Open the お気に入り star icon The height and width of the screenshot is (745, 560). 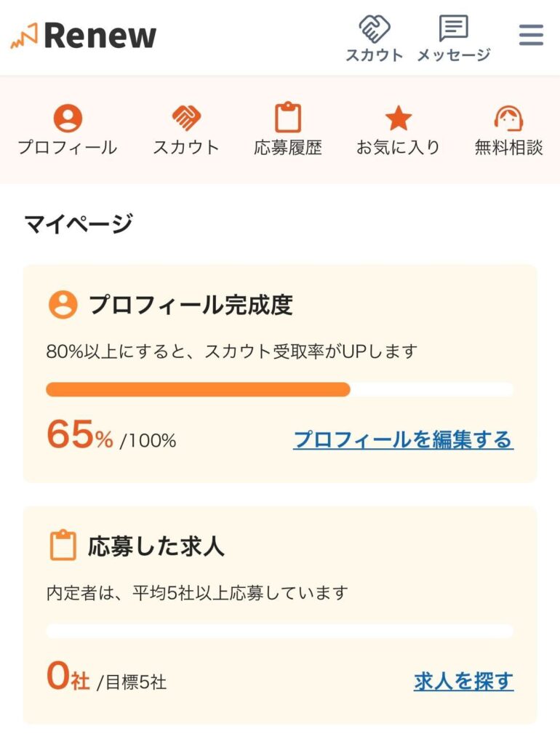[398, 118]
